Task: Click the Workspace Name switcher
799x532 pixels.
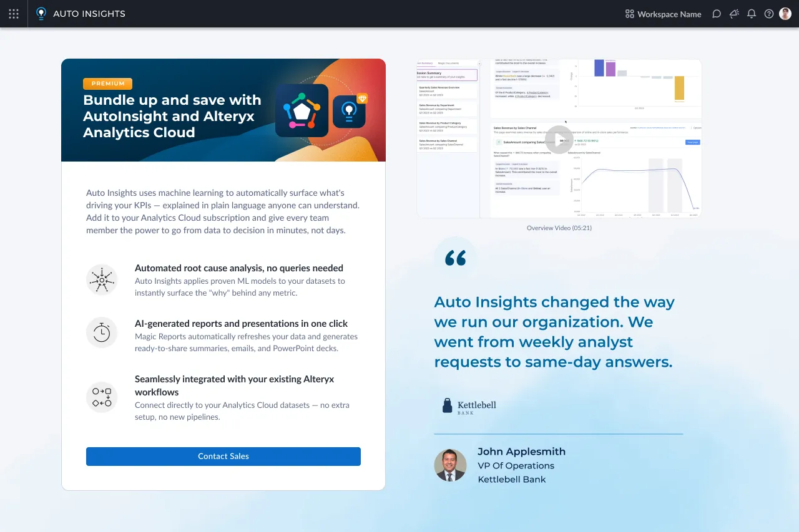Action: pyautogui.click(x=664, y=14)
